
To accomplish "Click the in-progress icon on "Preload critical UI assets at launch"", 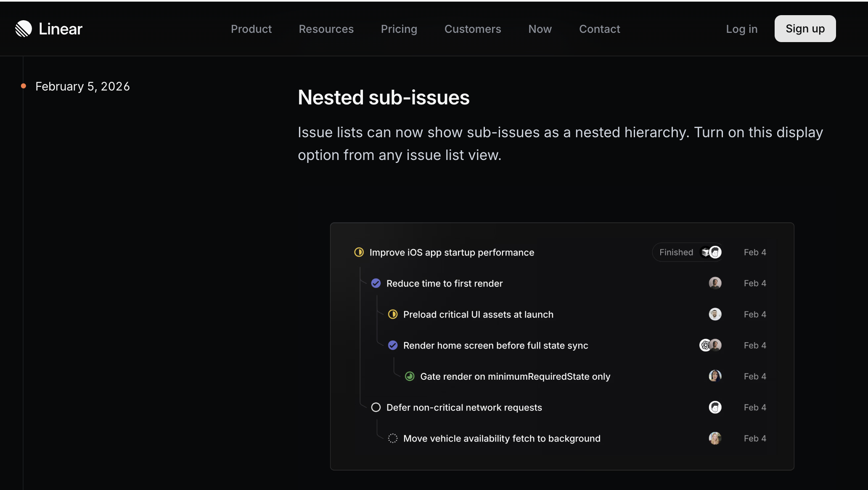I will [x=392, y=314].
